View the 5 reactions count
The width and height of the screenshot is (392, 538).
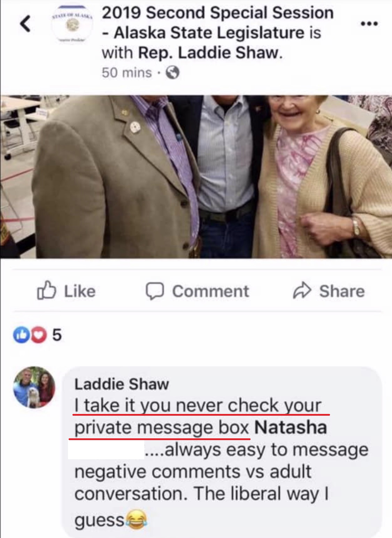click(57, 335)
